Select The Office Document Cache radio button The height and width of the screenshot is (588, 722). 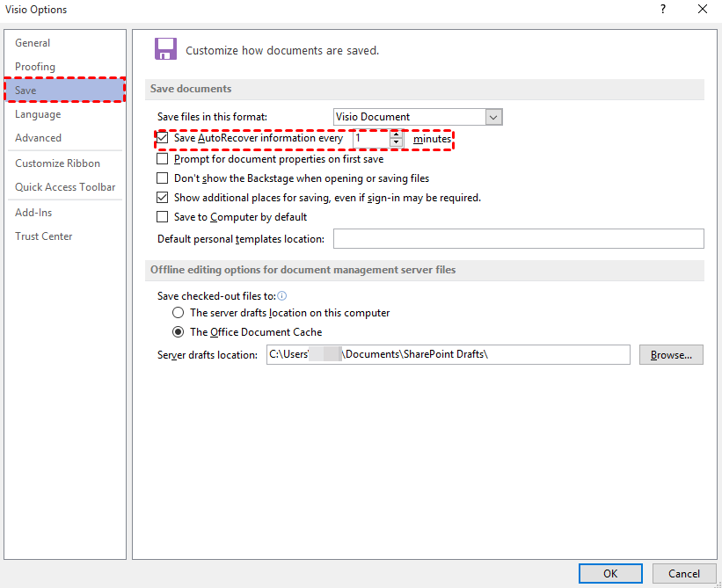[179, 332]
